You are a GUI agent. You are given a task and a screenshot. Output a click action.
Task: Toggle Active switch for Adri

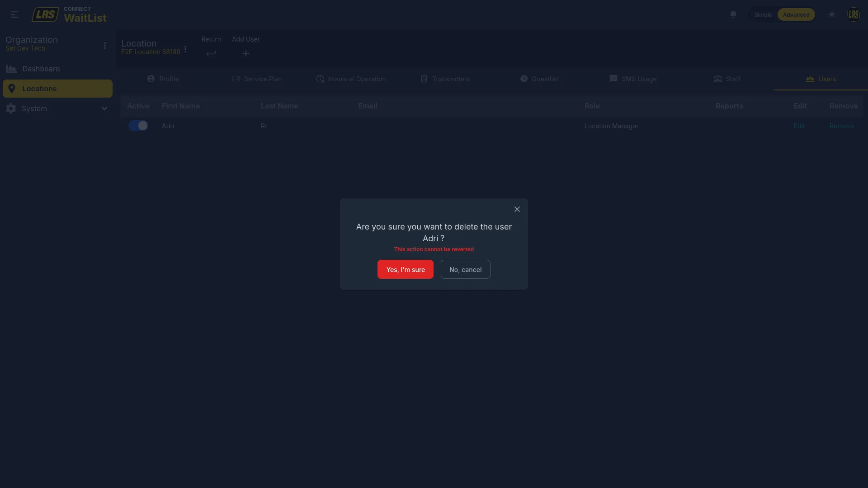138,126
